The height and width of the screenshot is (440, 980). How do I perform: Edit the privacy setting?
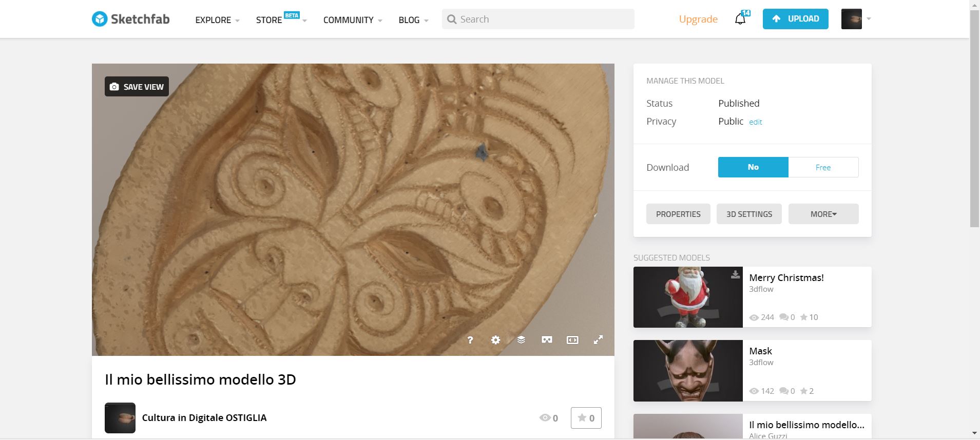pyautogui.click(x=755, y=122)
